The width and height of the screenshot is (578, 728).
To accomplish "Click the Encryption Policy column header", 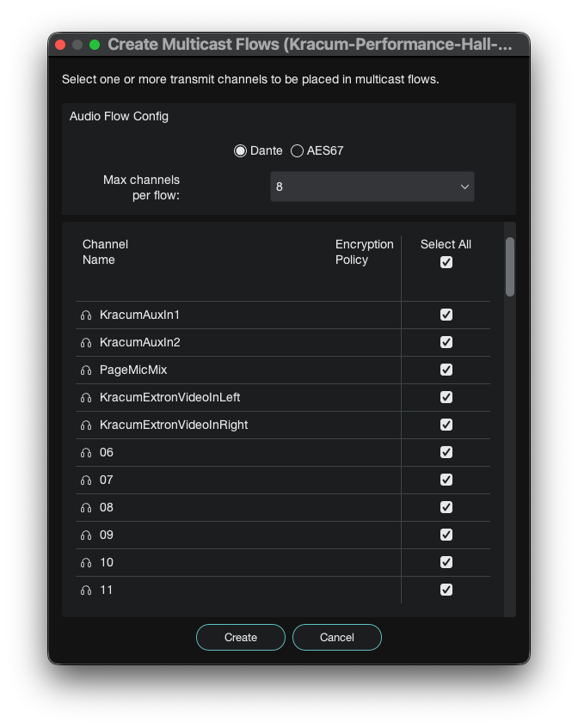I will (365, 252).
